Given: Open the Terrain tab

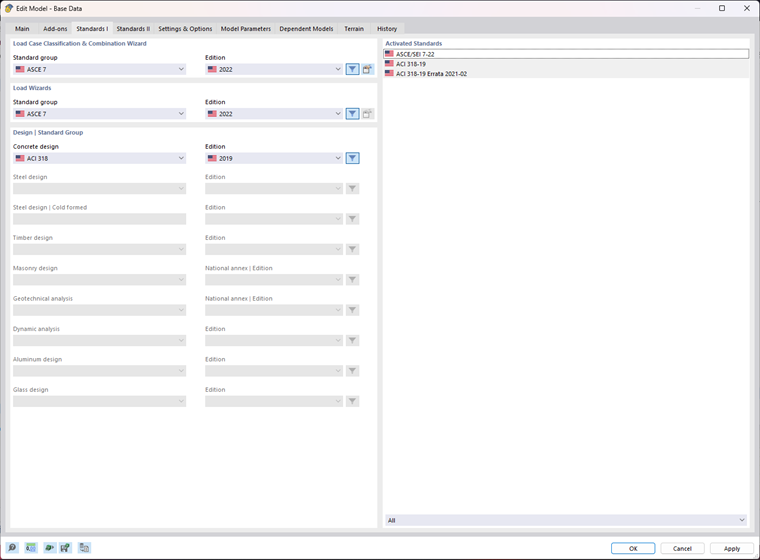Looking at the screenshot, I should tap(354, 29).
